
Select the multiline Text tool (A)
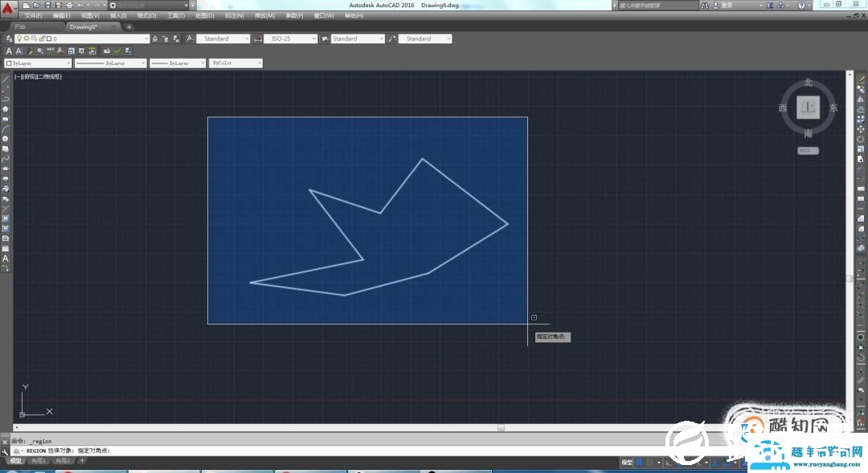[x=6, y=259]
